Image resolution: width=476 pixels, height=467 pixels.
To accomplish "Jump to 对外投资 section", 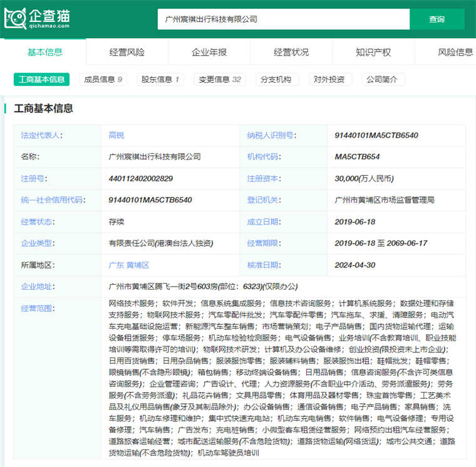I will (330, 80).
